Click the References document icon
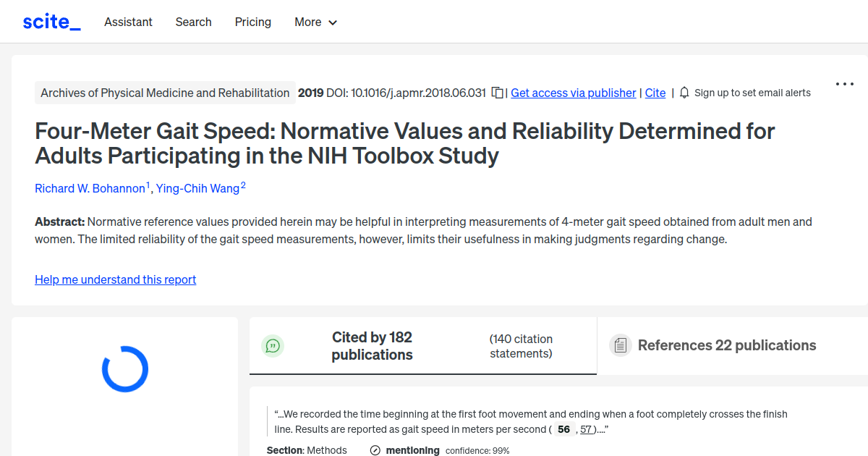The image size is (868, 456). click(x=621, y=345)
